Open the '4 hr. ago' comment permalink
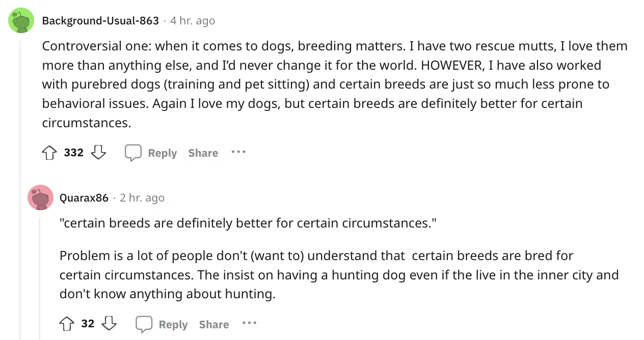The image size is (644, 340). click(x=193, y=21)
